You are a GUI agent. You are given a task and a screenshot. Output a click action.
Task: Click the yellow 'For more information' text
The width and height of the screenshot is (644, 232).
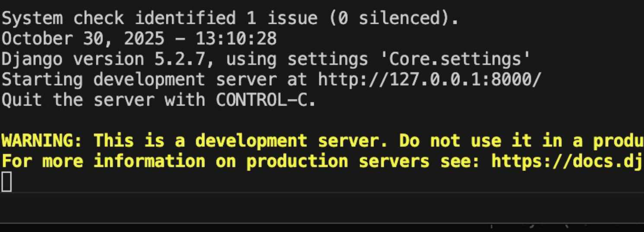tap(104, 161)
